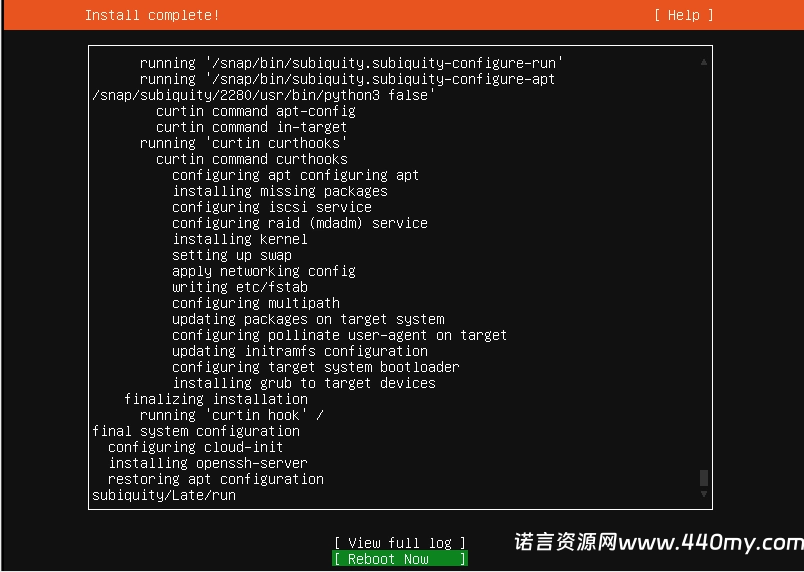804x572 pixels.
Task: Click 'configuring apt configuring apt' line
Action: (x=296, y=175)
